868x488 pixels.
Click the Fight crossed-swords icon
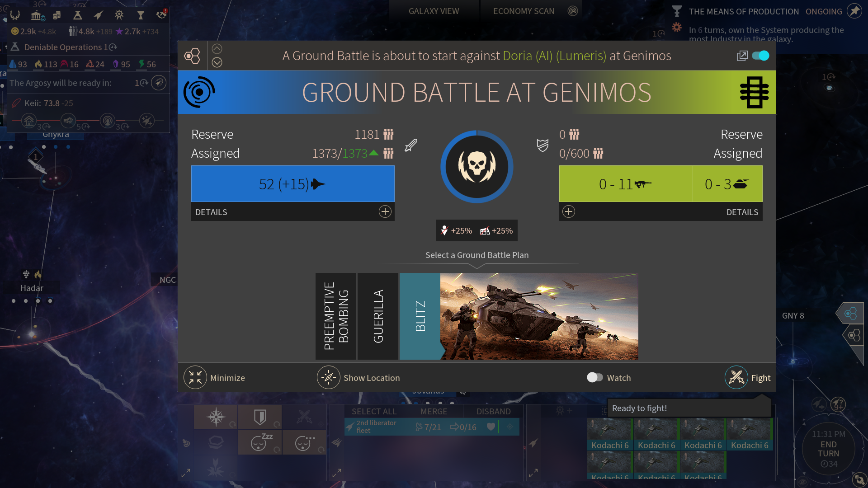[736, 377]
